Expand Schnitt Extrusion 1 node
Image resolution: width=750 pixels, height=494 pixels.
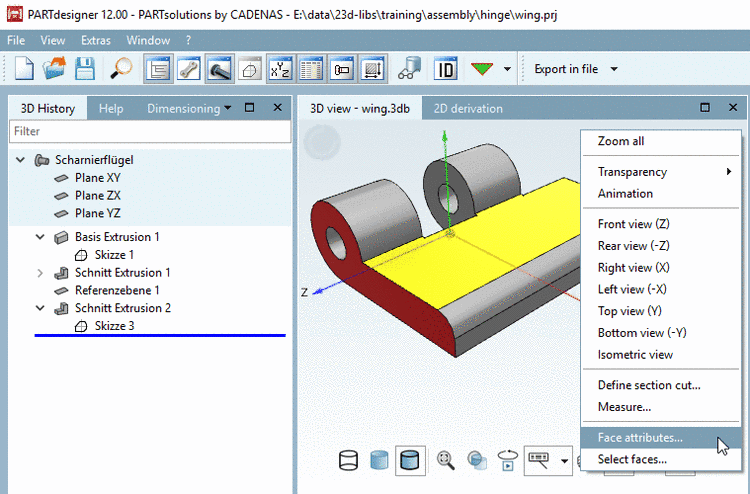(x=40, y=273)
